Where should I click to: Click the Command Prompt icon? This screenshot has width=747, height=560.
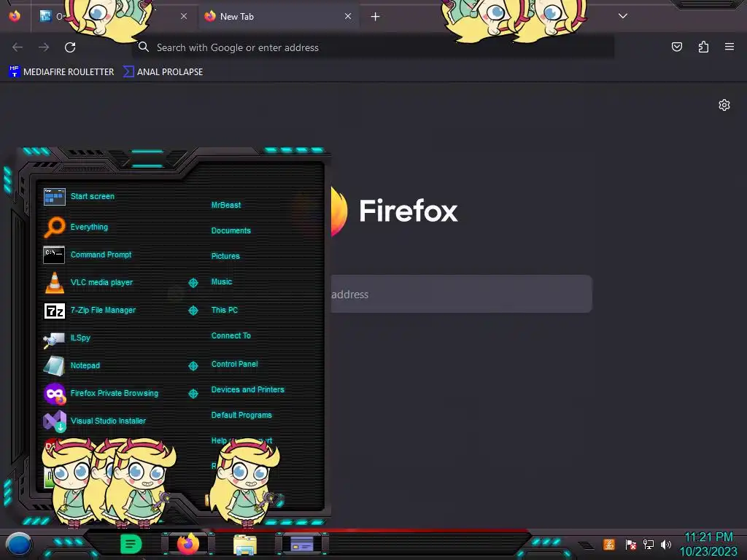(54, 254)
